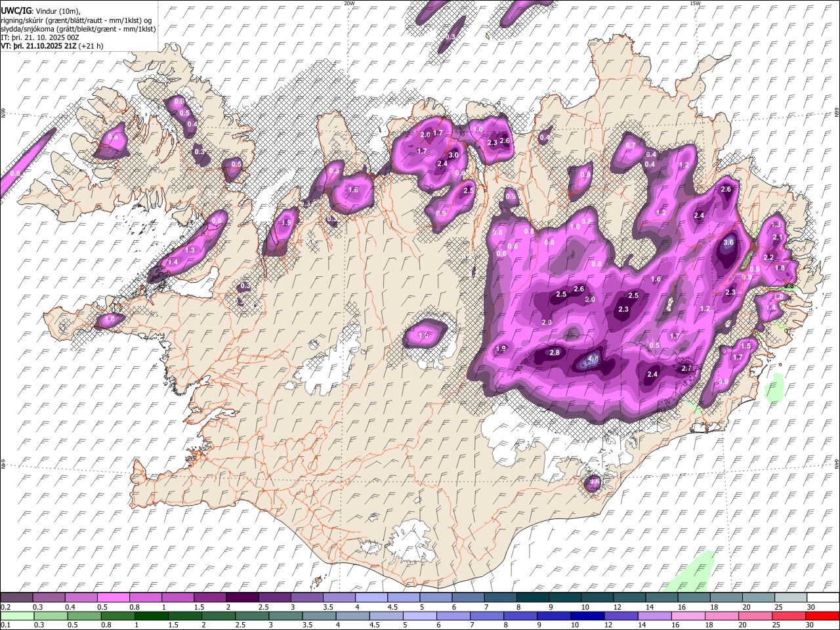This screenshot has height=630, width=840.
Task: Pick lavender 4–4.5 snow legend swatch
Action: coord(371,598)
